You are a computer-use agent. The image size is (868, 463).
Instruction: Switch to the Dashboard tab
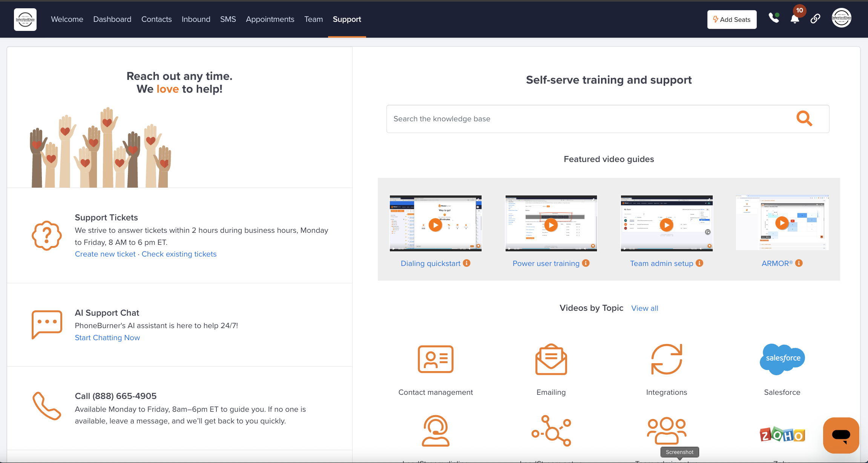112,19
